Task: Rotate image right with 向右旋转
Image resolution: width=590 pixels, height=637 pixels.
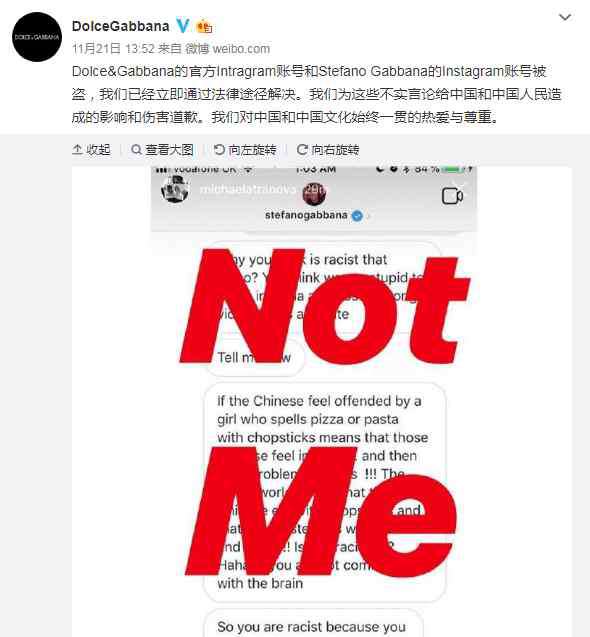Action: tap(328, 150)
